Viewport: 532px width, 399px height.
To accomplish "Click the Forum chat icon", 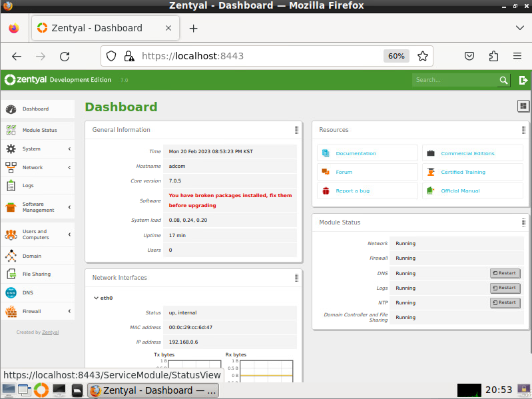I will (x=326, y=172).
